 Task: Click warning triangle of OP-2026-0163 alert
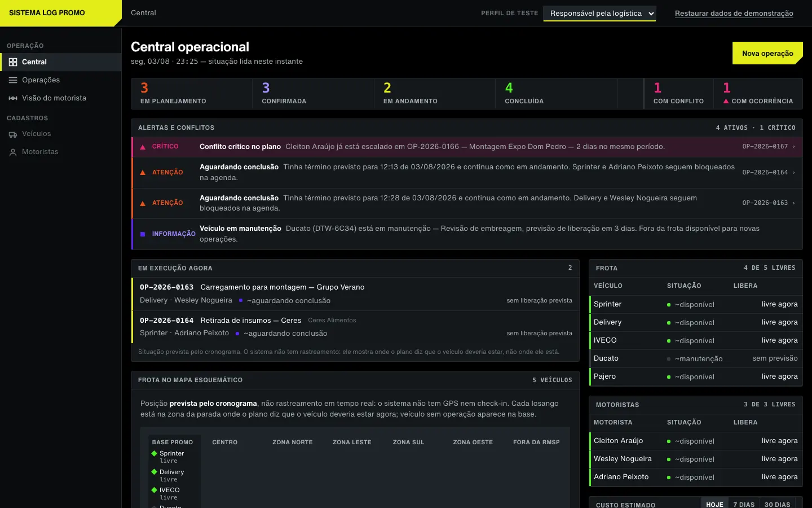(x=143, y=203)
